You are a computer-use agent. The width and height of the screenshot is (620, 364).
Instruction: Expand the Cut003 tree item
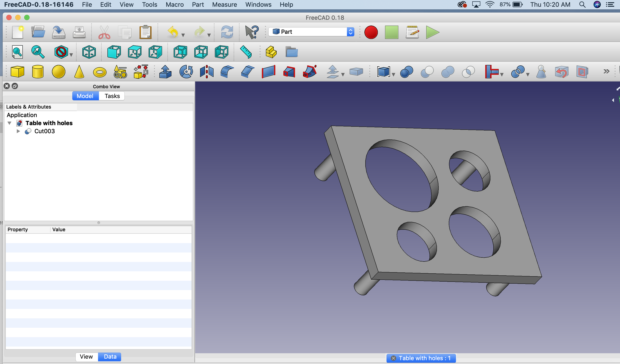(18, 131)
